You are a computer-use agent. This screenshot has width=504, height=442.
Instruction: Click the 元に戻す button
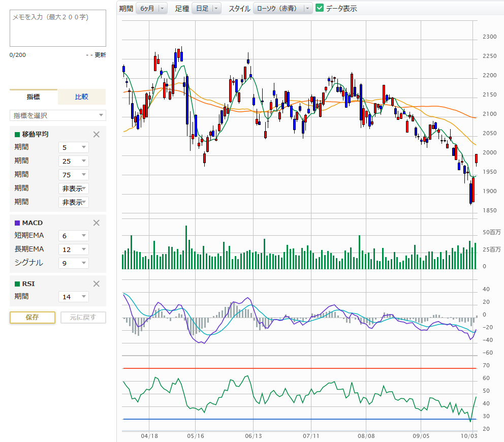click(83, 318)
